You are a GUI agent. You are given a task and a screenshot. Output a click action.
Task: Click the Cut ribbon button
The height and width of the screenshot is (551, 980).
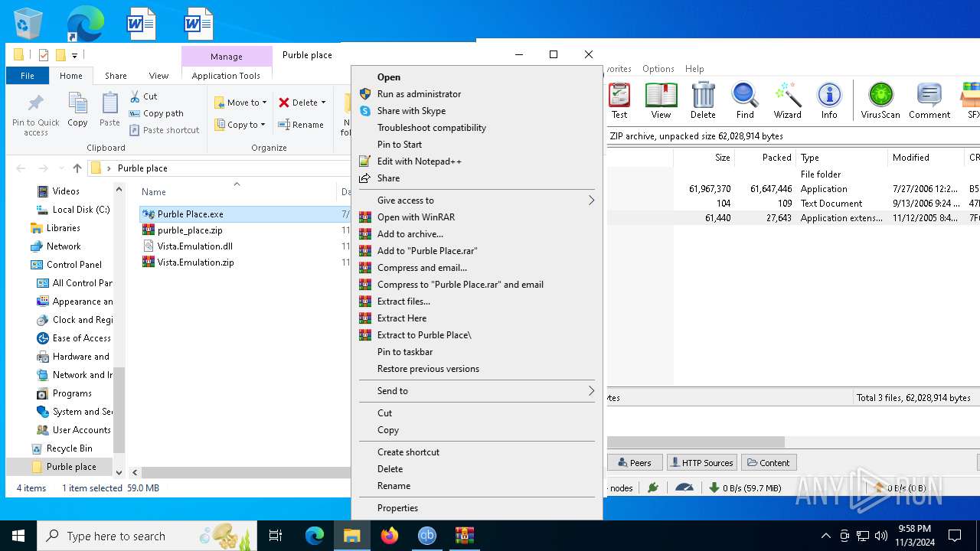pyautogui.click(x=143, y=96)
